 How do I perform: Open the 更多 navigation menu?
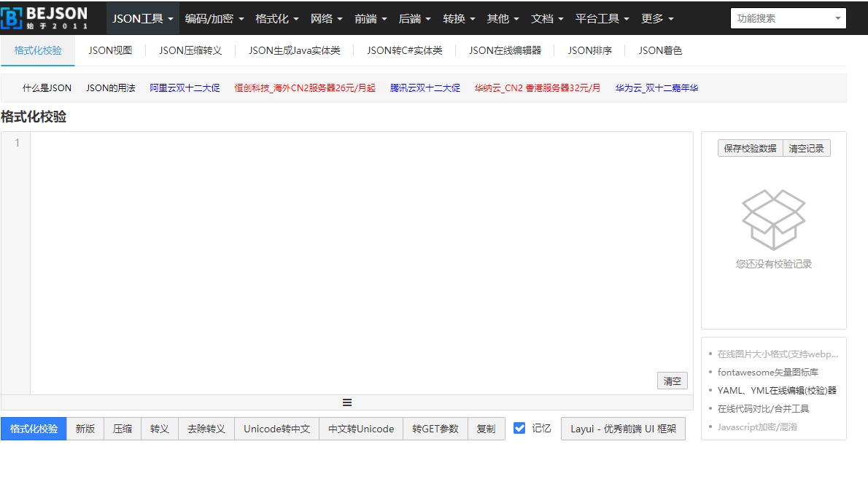coord(657,18)
